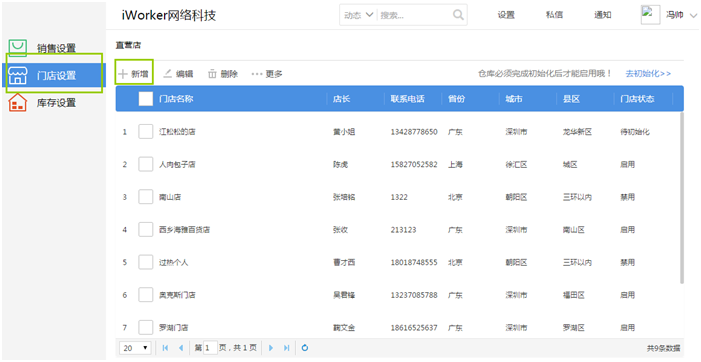Click phone number 13237085788
This screenshot has width=701, height=362.
pos(414,295)
